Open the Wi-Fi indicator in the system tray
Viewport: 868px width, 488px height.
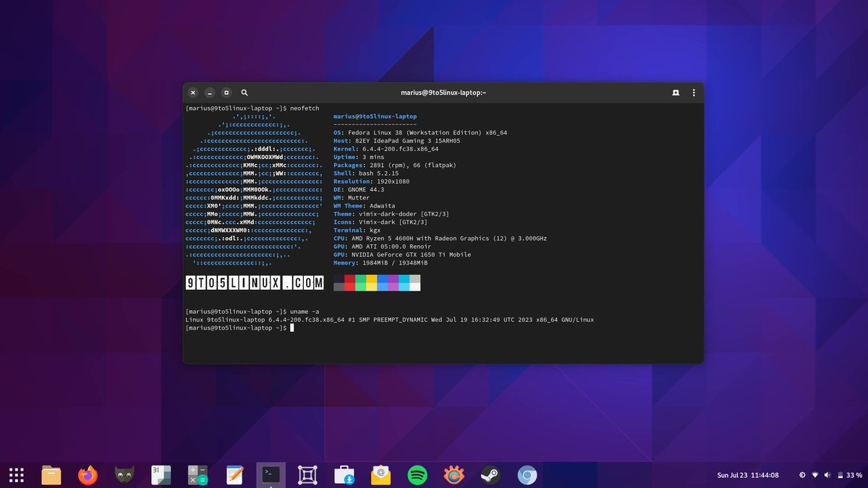(x=816, y=475)
